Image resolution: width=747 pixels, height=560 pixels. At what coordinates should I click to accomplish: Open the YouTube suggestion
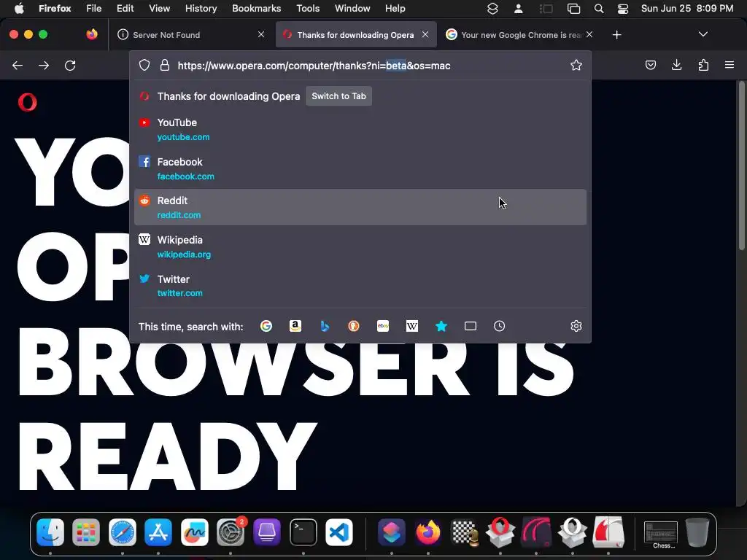point(360,130)
